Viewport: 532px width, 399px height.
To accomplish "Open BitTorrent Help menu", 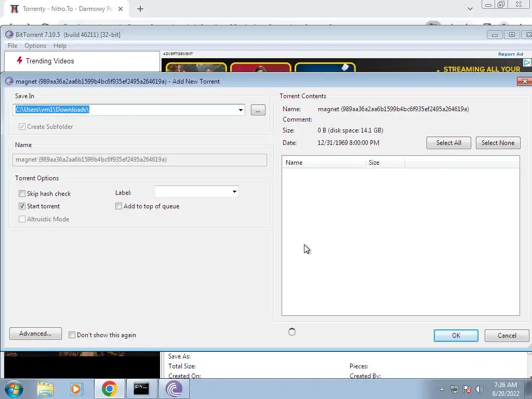I will tap(60, 46).
